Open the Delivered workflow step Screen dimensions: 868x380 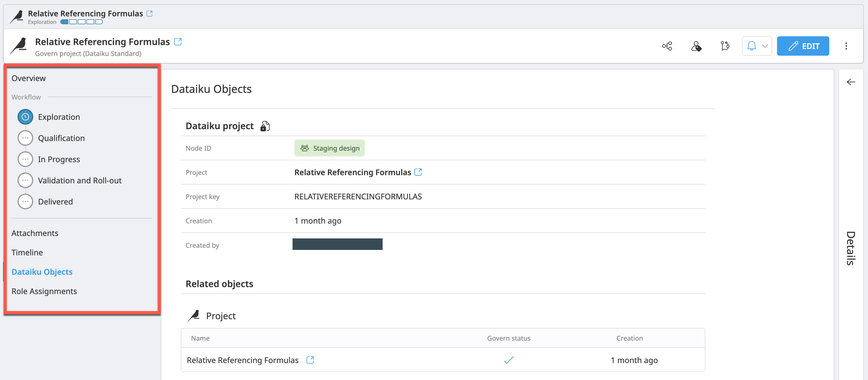tap(55, 201)
